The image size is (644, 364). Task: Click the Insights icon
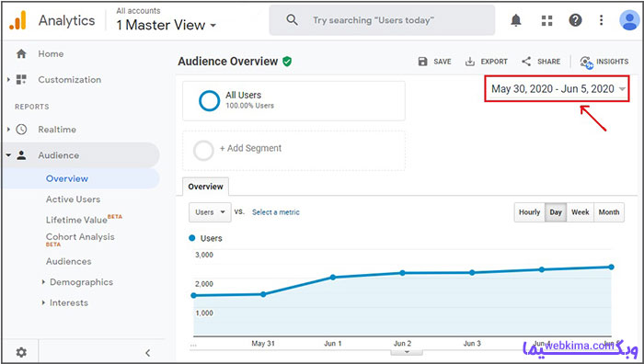pyautogui.click(x=586, y=62)
